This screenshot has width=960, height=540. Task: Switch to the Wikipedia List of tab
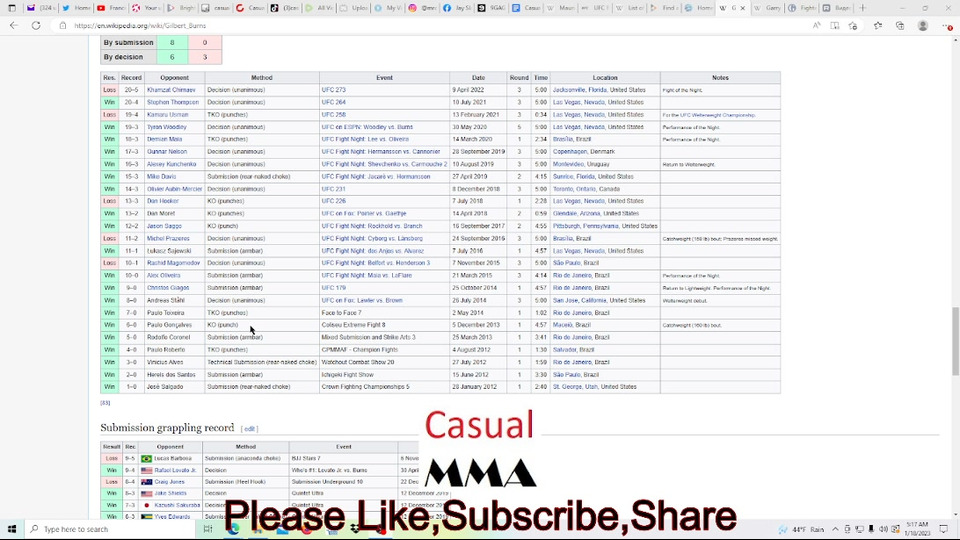[x=629, y=8]
